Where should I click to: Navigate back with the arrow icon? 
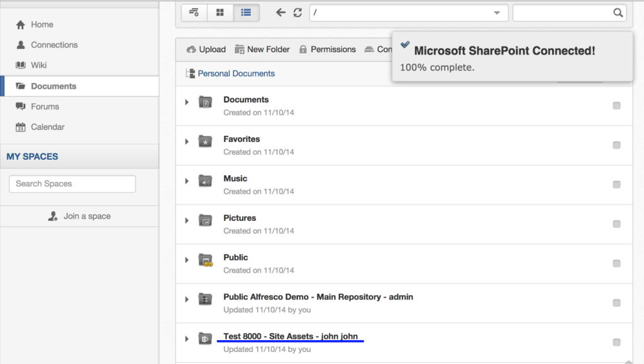pyautogui.click(x=280, y=12)
